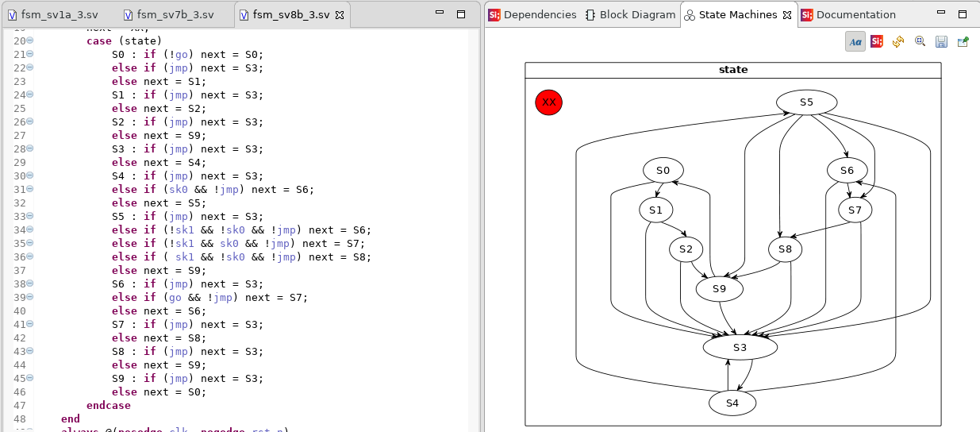
Task: Collapse the fold marker on line 20
Action: click(x=29, y=40)
